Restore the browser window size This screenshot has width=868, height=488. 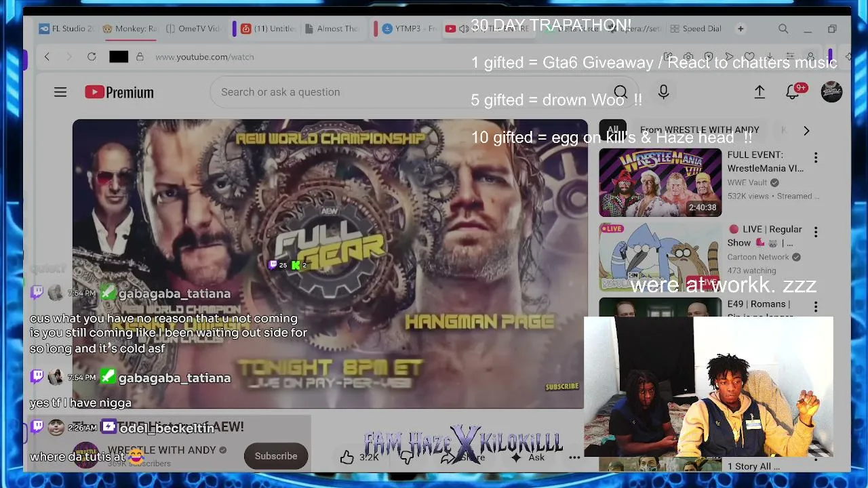[832, 29]
